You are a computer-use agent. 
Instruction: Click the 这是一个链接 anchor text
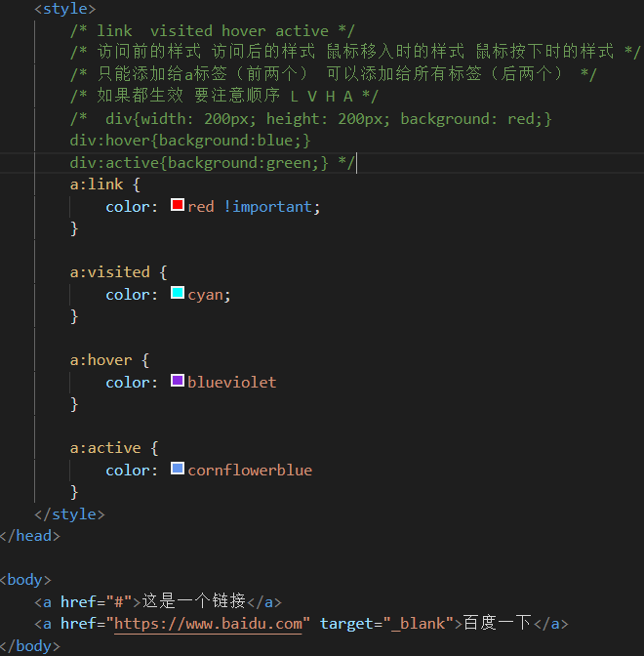(x=194, y=601)
